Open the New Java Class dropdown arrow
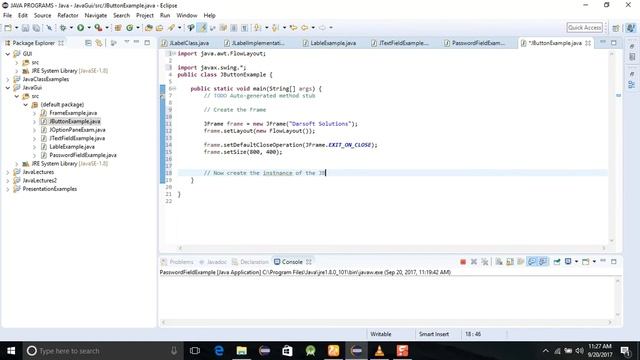This screenshot has height=360, width=640. coord(138,28)
